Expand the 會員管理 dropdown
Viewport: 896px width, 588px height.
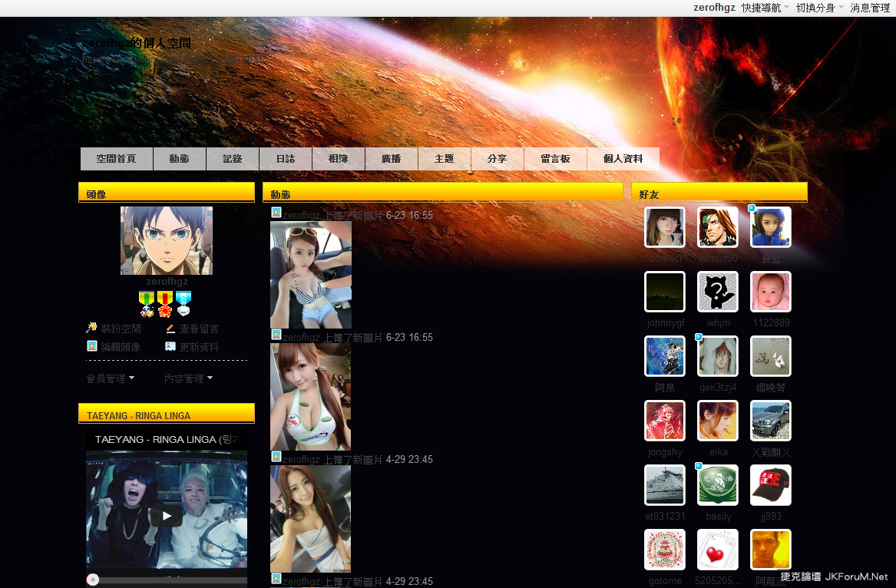point(111,378)
